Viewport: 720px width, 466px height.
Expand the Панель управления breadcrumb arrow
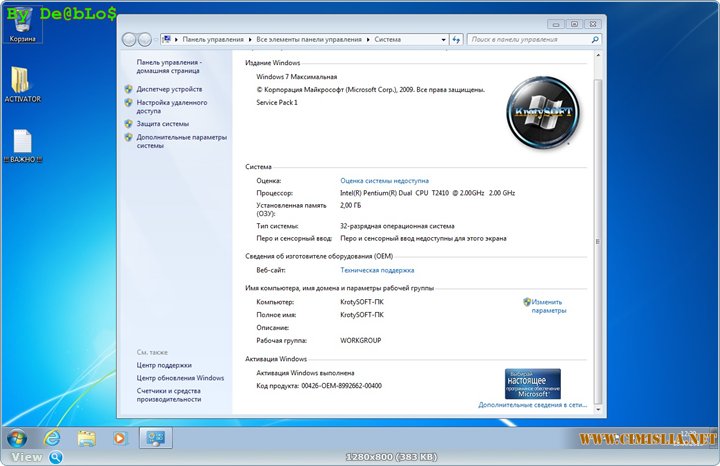click(250, 39)
